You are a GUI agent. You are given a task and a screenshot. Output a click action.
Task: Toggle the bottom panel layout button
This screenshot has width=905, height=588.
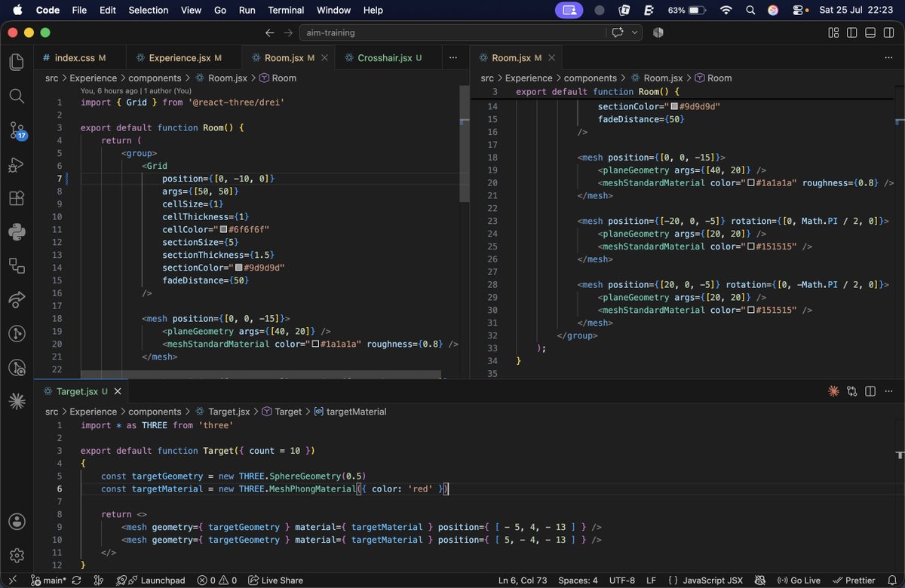click(x=870, y=33)
